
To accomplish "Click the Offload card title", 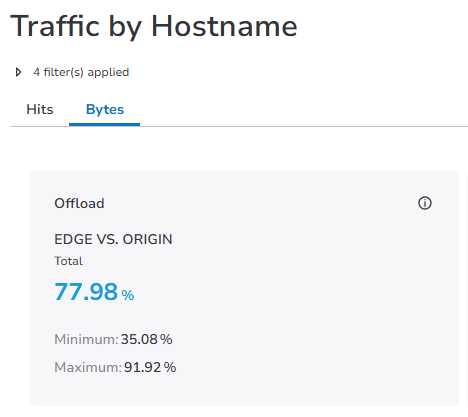I will [79, 203].
